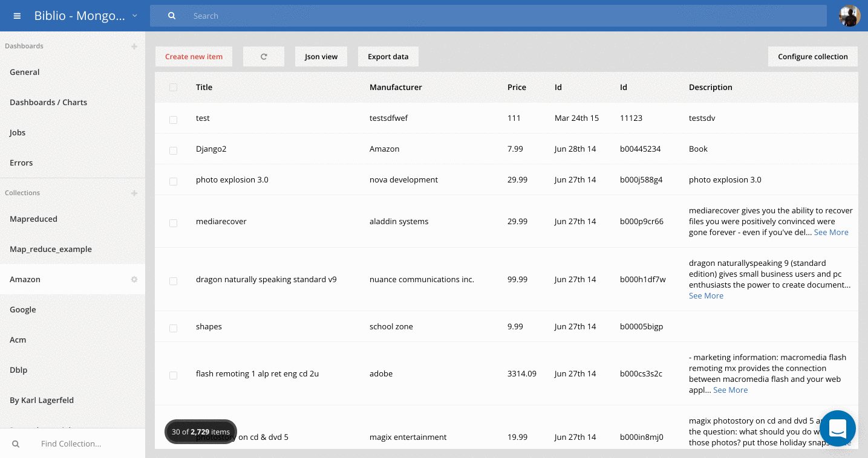Open the Acm collection
Image resolution: width=868 pixels, height=458 pixels.
coord(73,340)
